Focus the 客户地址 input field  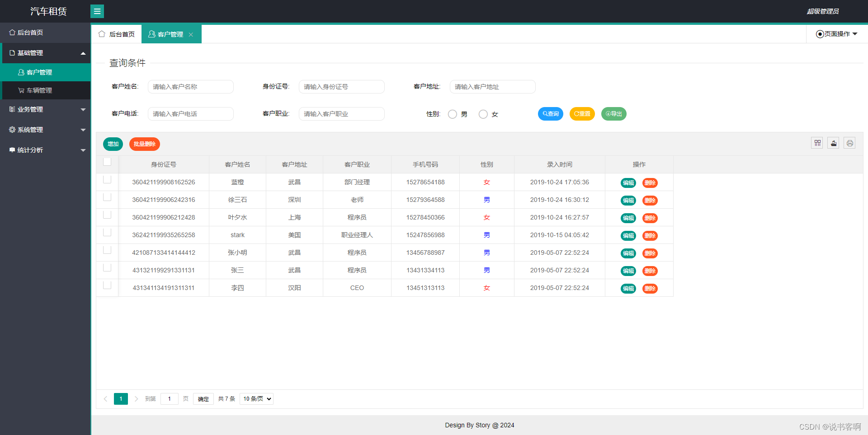[x=493, y=87]
